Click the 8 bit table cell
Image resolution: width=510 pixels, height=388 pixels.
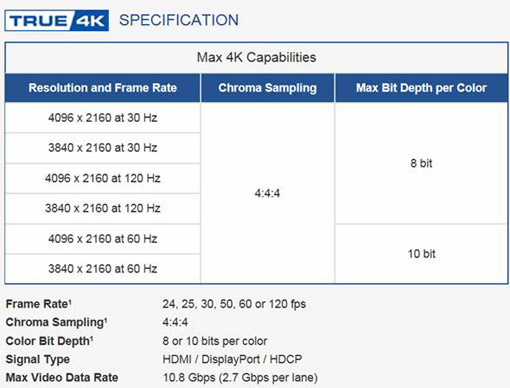(x=421, y=163)
